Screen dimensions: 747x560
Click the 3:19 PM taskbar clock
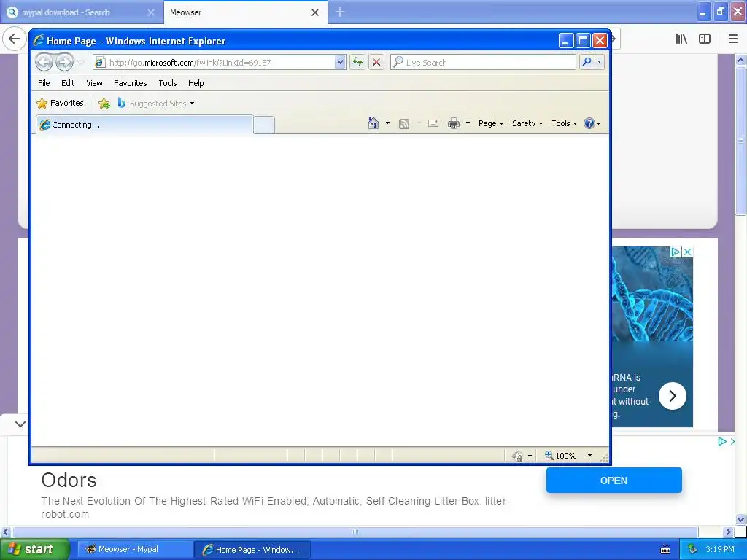point(720,550)
